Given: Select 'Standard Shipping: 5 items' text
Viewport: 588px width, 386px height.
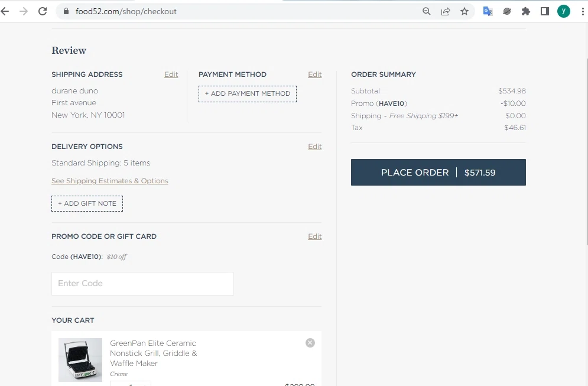Looking at the screenshot, I should pyautogui.click(x=100, y=163).
